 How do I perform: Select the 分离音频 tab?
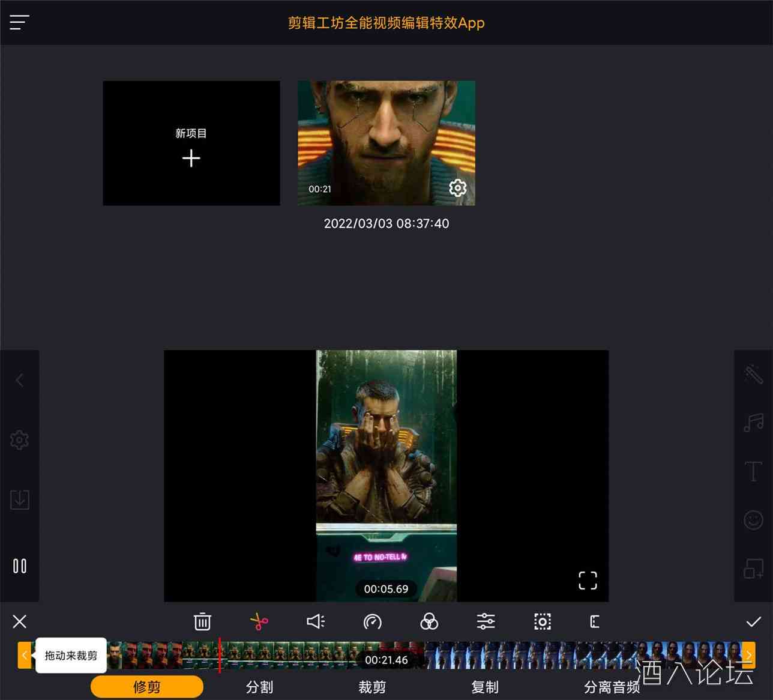click(612, 687)
